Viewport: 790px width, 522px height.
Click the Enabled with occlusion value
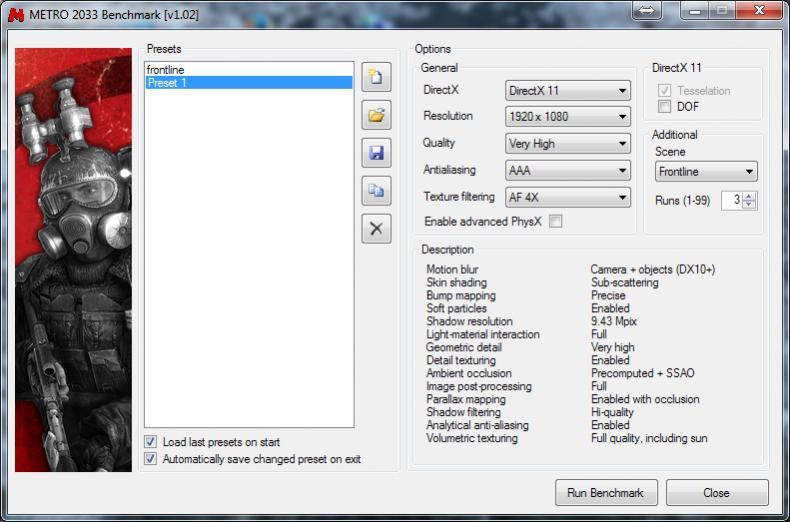click(645, 399)
